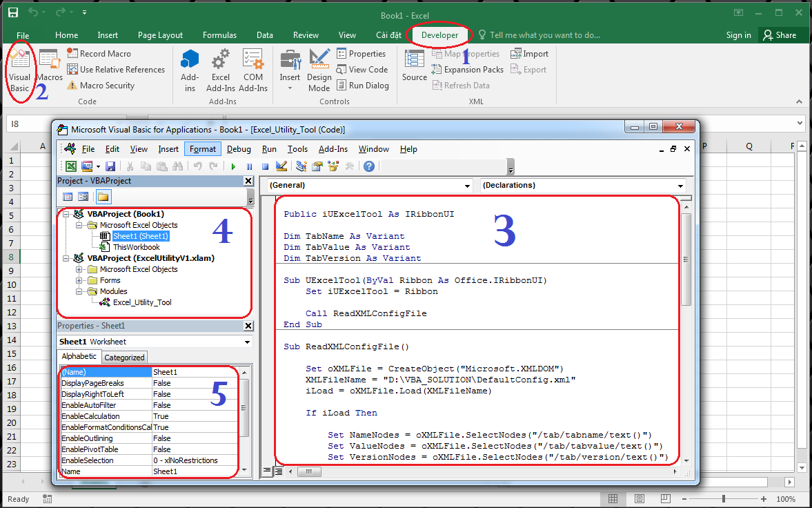The image size is (812, 508).
Task: Switch to the Categorized tab in Properties
Action: 124,357
